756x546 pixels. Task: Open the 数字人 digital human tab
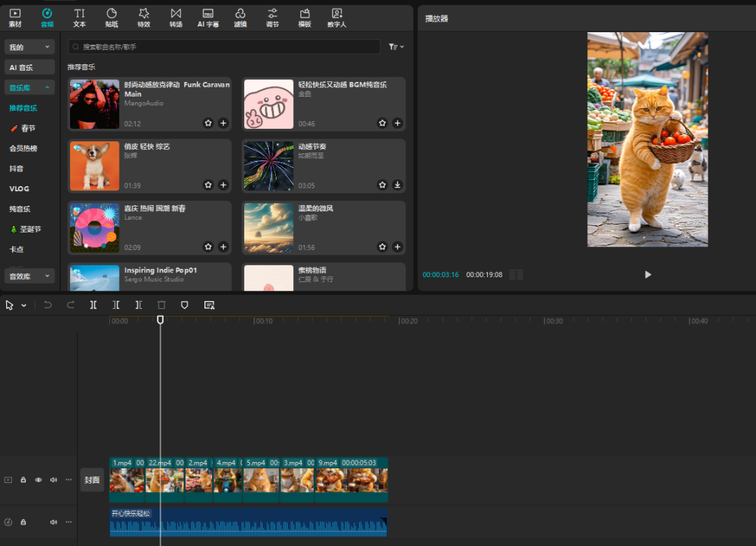point(337,17)
